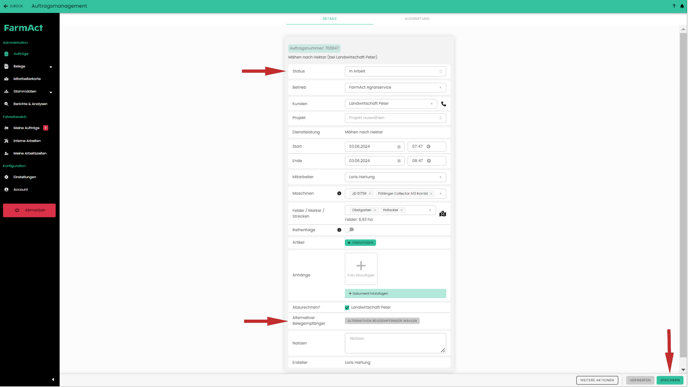This screenshot has width=688, height=387.
Task: Click the Mitarbeiterkarte icon in sidebar
Action: pyautogui.click(x=6, y=79)
